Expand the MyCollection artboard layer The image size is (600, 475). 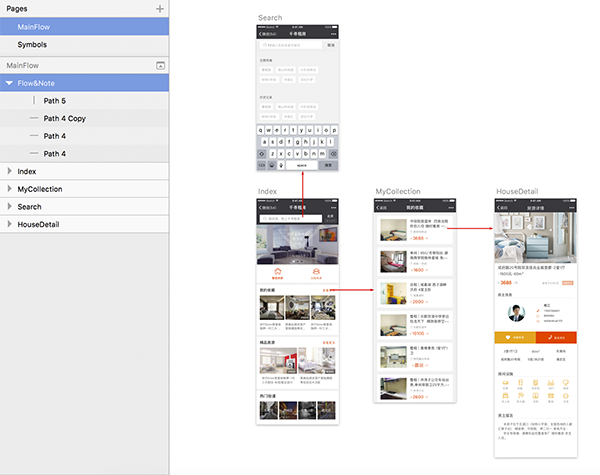9,189
